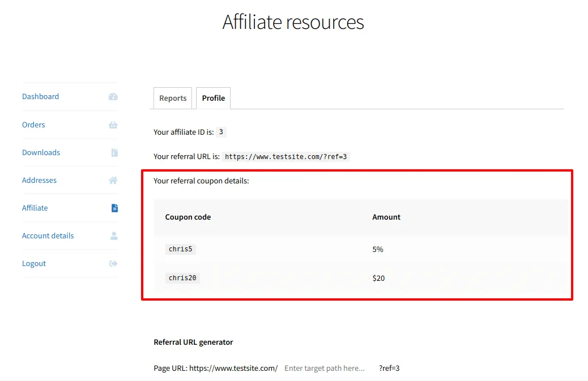Click the Downloads file icon
The width and height of the screenshot is (588, 381).
coord(114,152)
